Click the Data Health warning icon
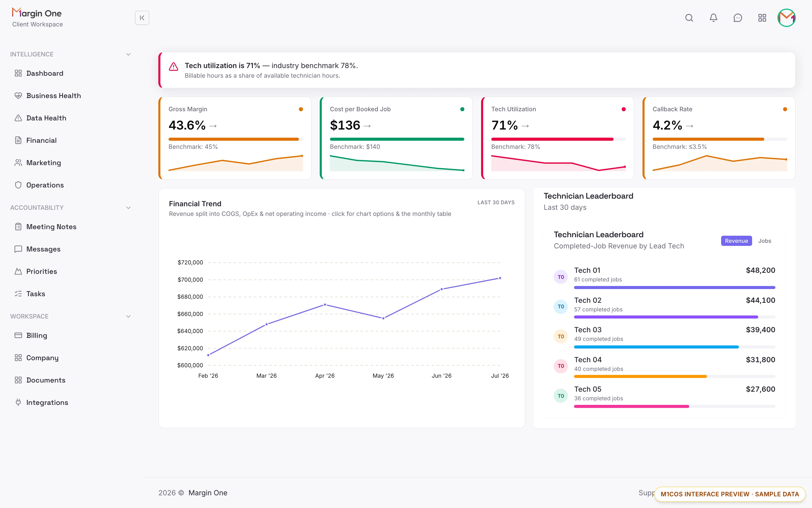Viewport: 812px width, 508px height. (18, 118)
